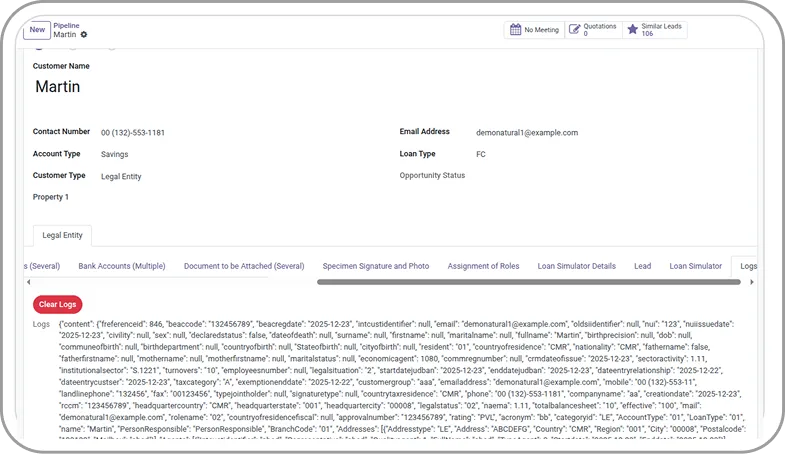Image resolution: width=785 pixels, height=454 pixels.
Task: Open the Account Type Savings field
Action: 115,154
